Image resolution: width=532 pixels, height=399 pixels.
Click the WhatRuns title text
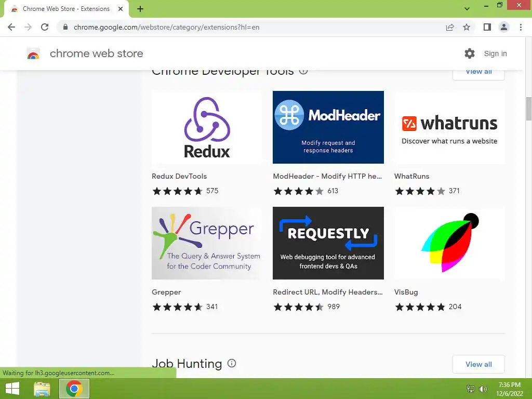[411, 176]
